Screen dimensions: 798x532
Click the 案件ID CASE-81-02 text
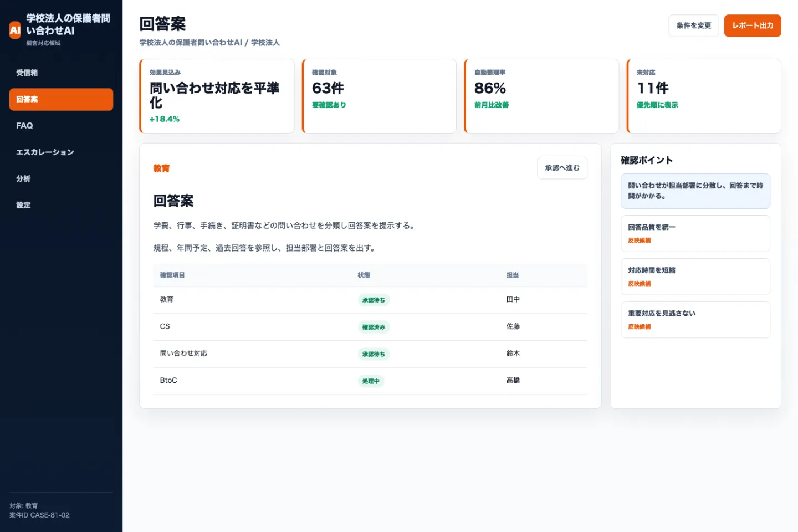click(39, 515)
